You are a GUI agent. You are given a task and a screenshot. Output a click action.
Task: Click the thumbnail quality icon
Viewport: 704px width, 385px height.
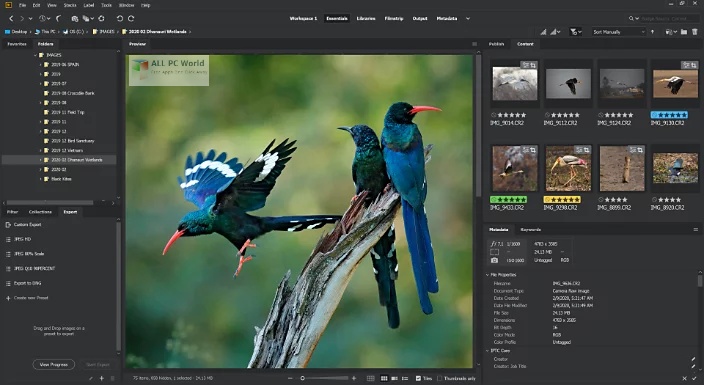point(543,32)
